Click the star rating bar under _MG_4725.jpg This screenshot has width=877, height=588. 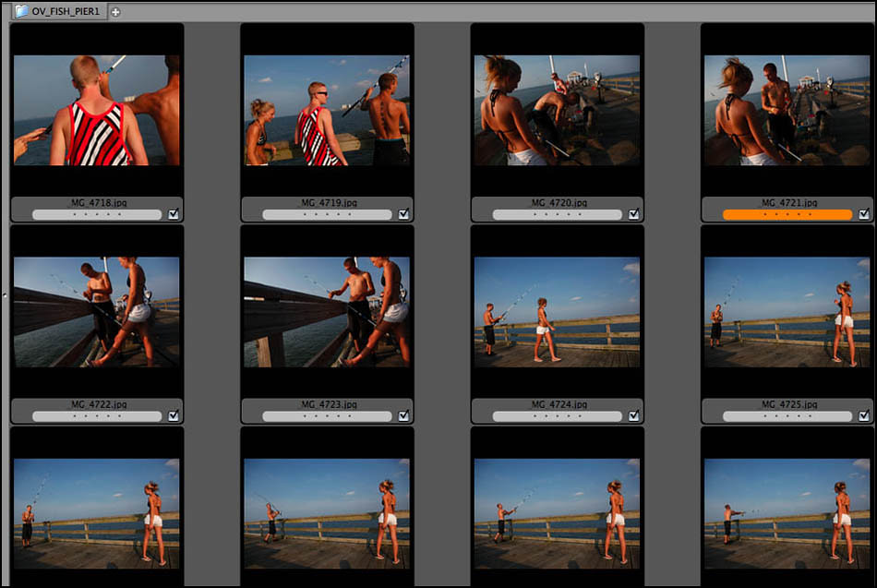(787, 416)
